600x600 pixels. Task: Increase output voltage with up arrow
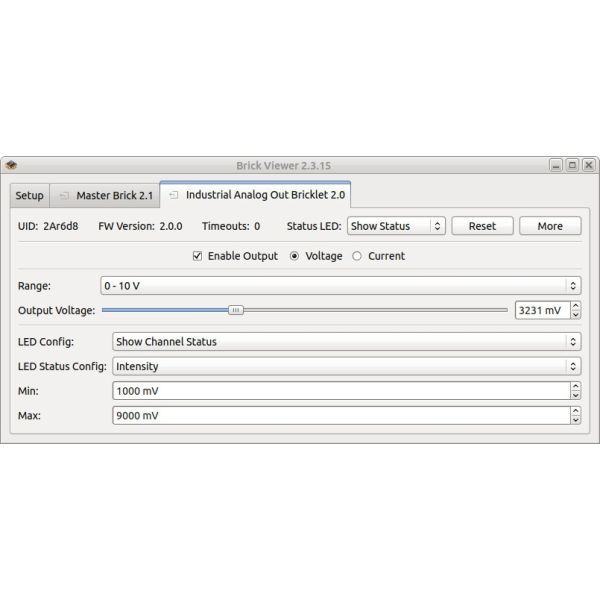[x=576, y=306]
